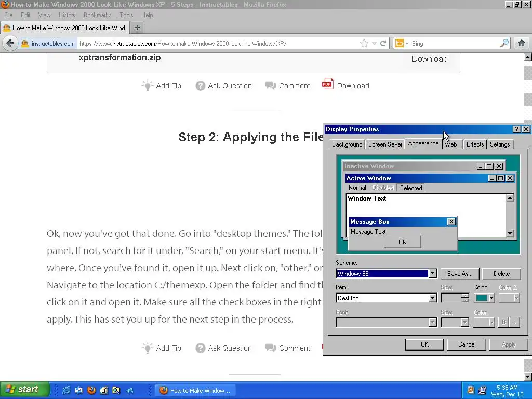Click the upper Comment speech bubble icon
This screenshot has height=399, width=532.
[270, 86]
